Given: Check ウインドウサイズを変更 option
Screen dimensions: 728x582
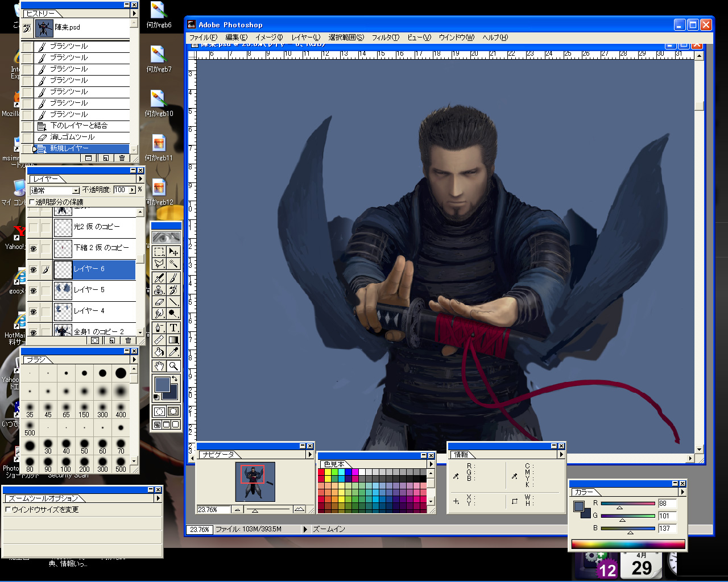Looking at the screenshot, I should click(x=7, y=510).
